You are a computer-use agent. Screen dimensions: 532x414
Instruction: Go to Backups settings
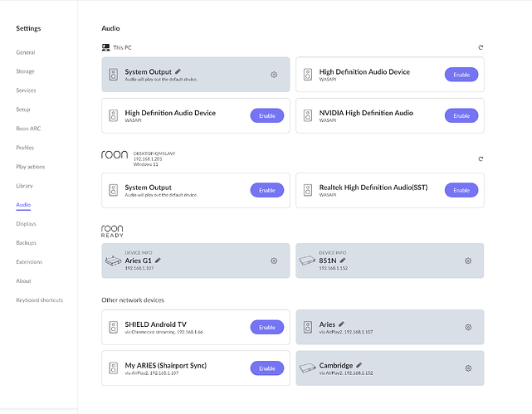[x=26, y=243]
